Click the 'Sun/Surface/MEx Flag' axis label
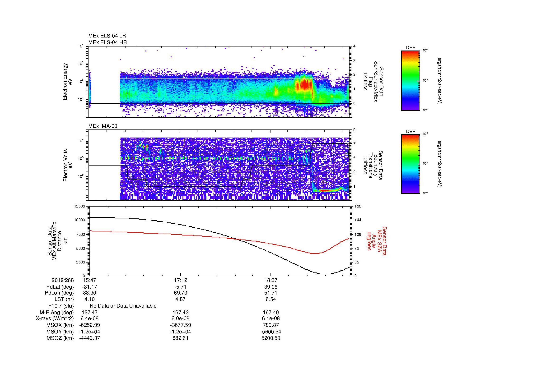Image resolution: width=555 pixels, height=392 pixels. (x=373, y=82)
